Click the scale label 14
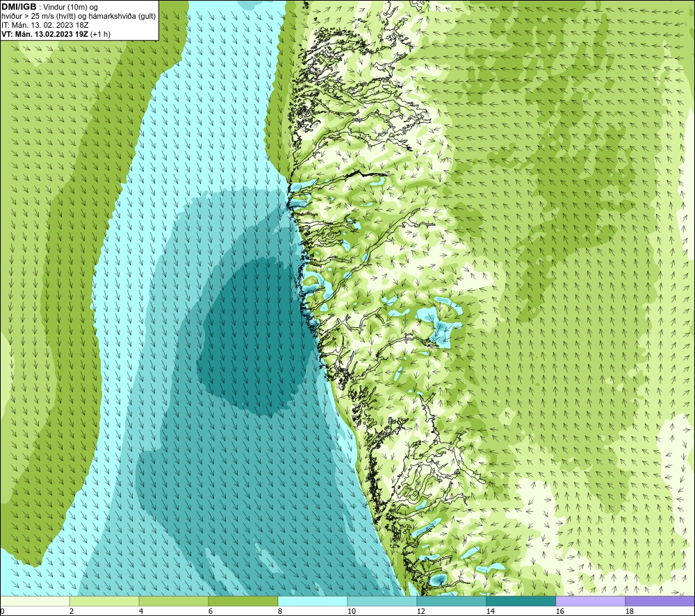 click(491, 611)
